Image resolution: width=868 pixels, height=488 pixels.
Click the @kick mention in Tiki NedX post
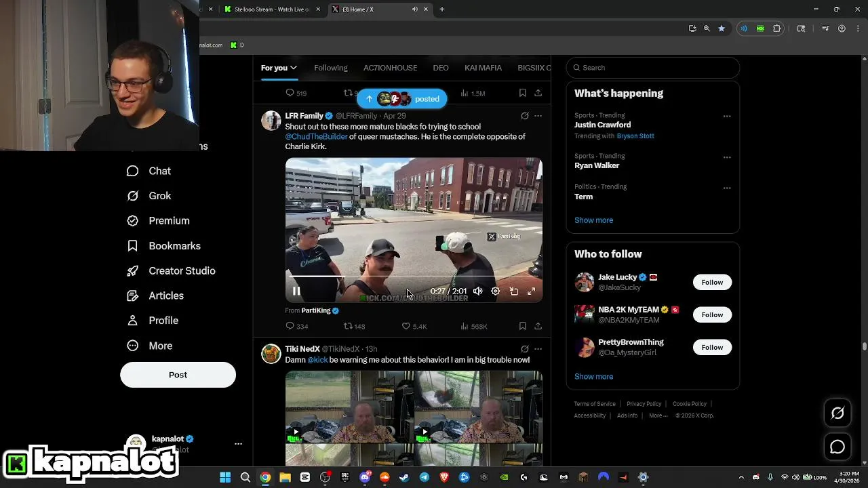pyautogui.click(x=317, y=360)
